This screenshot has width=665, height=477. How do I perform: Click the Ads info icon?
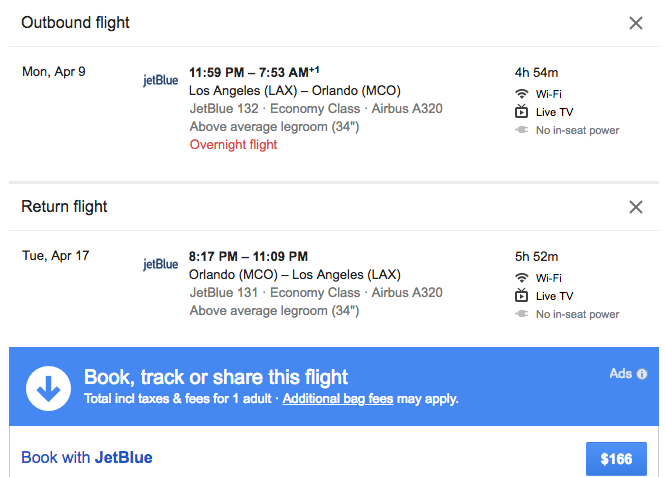point(642,374)
